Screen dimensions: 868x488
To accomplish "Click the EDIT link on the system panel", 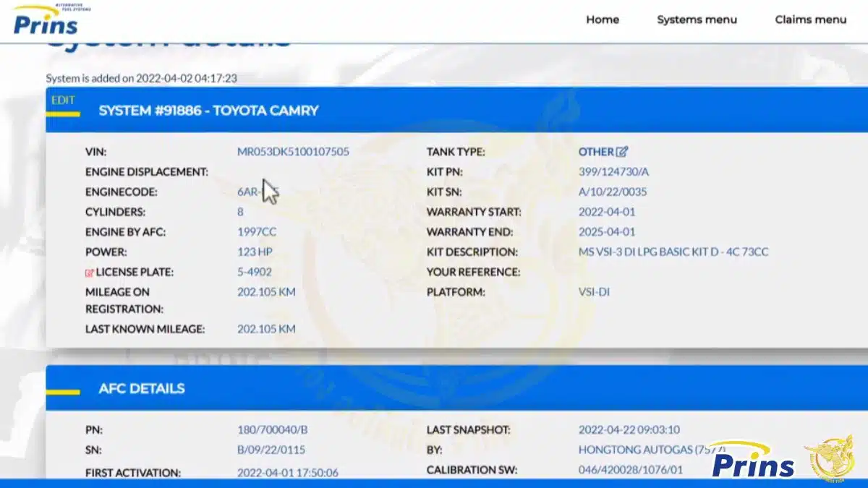I will [63, 100].
